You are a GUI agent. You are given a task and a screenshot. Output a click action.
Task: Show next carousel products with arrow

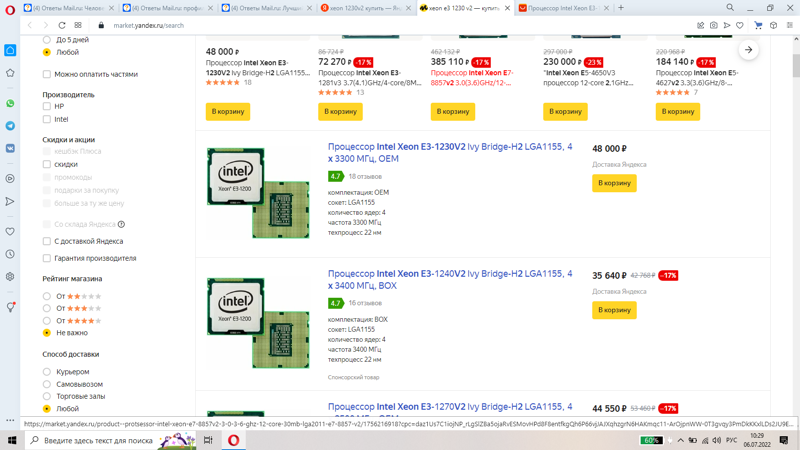click(x=748, y=49)
